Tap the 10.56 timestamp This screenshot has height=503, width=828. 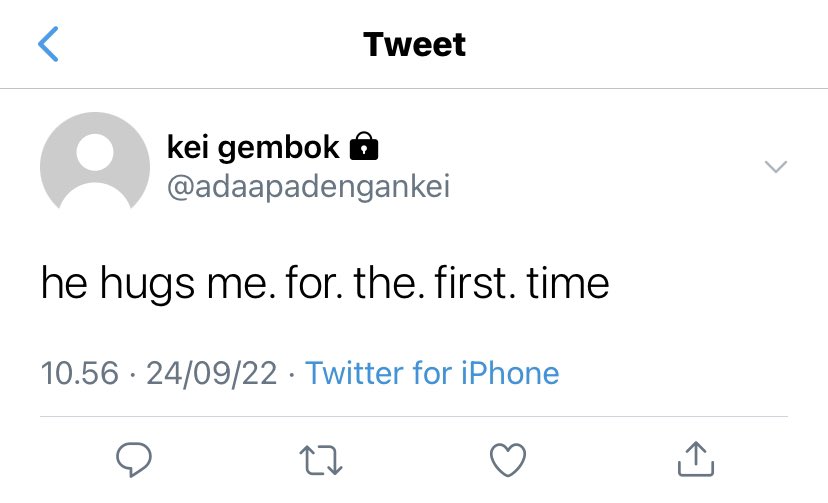click(x=80, y=373)
